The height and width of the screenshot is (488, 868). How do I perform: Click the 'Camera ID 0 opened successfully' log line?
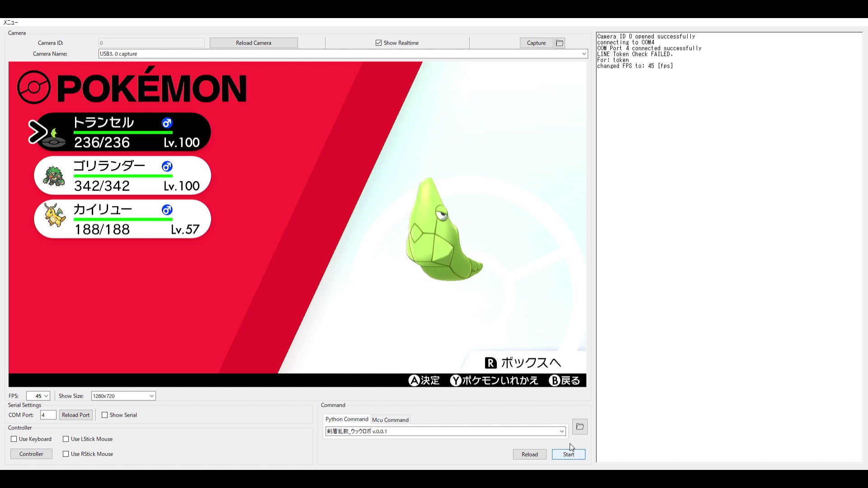pyautogui.click(x=646, y=37)
